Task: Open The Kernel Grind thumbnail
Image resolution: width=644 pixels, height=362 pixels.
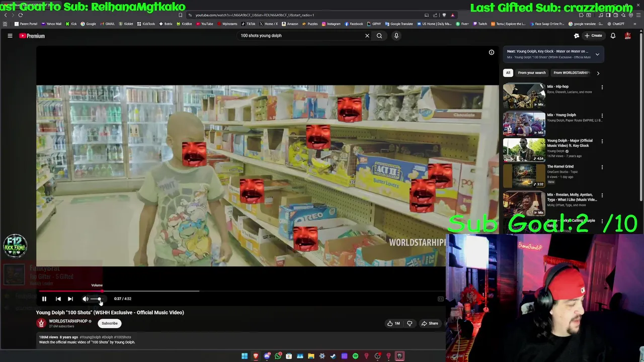Action: (x=524, y=175)
